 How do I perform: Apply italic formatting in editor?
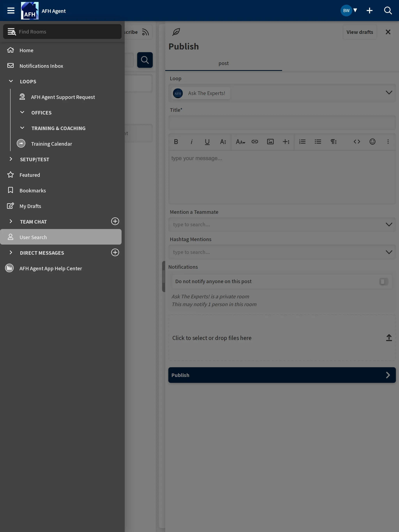point(192,142)
